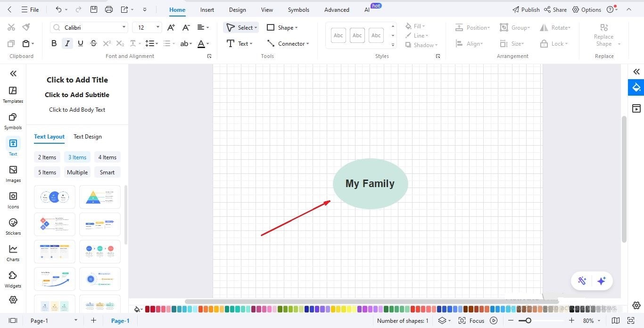
Task: Click the zoom slider handle
Action: 528,320
